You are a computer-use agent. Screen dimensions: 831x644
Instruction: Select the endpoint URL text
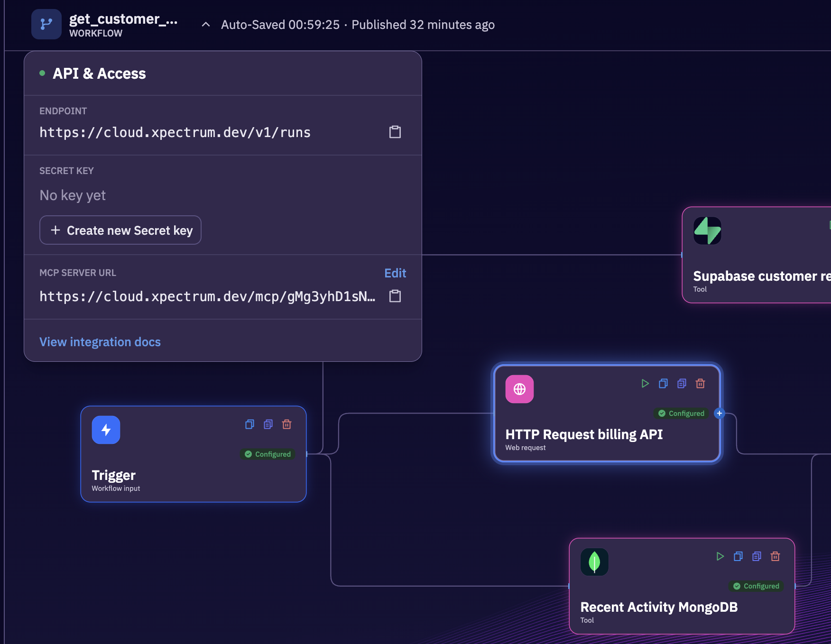pos(175,132)
